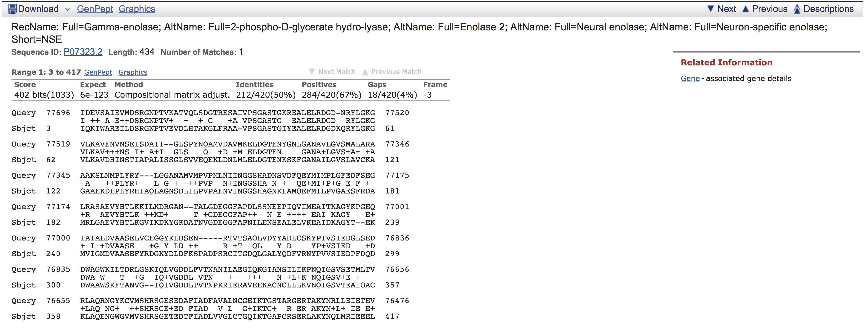Click the Download label in toolbar
The width and height of the screenshot is (868, 328).
click(x=38, y=9)
